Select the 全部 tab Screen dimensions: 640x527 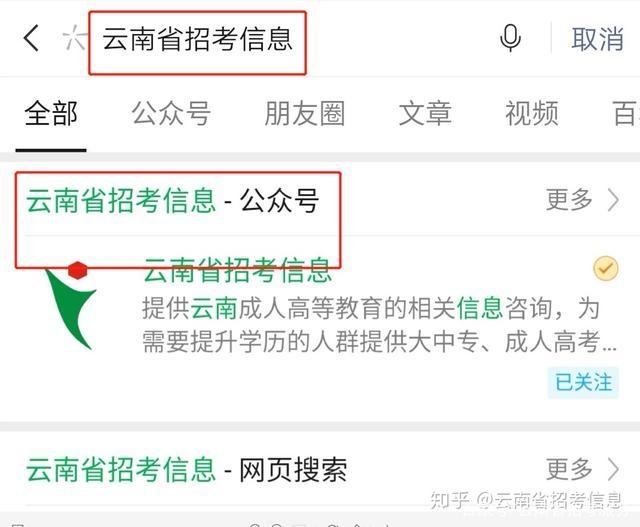pos(51,113)
